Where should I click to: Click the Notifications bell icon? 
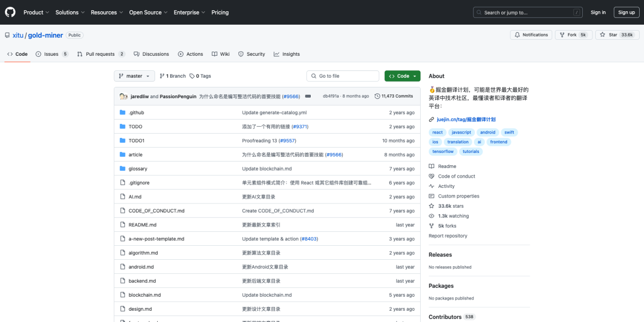tap(517, 35)
